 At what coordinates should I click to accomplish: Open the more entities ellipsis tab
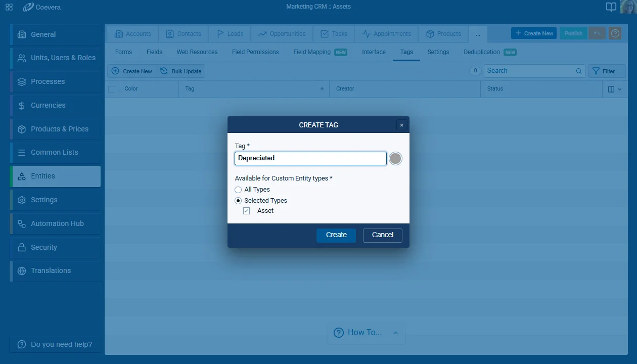[478, 34]
